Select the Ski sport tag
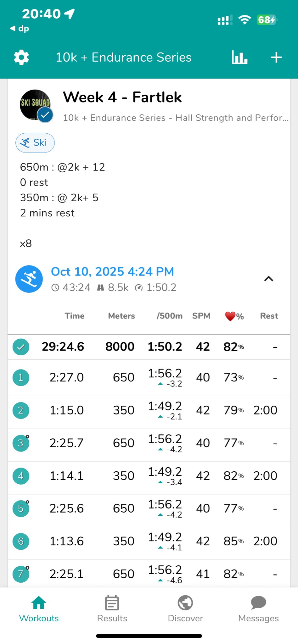This screenshot has height=644, width=298. click(35, 143)
